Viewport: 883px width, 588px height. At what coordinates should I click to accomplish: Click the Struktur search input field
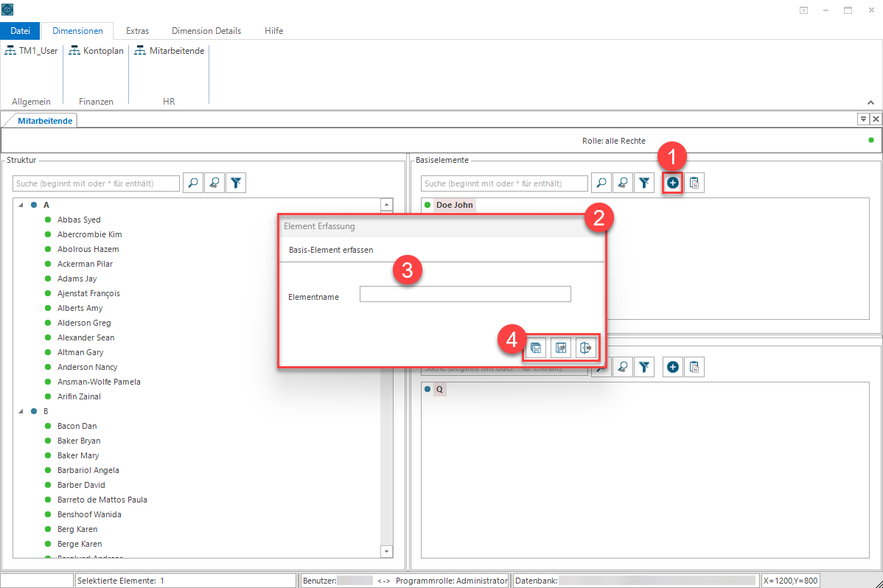click(97, 183)
